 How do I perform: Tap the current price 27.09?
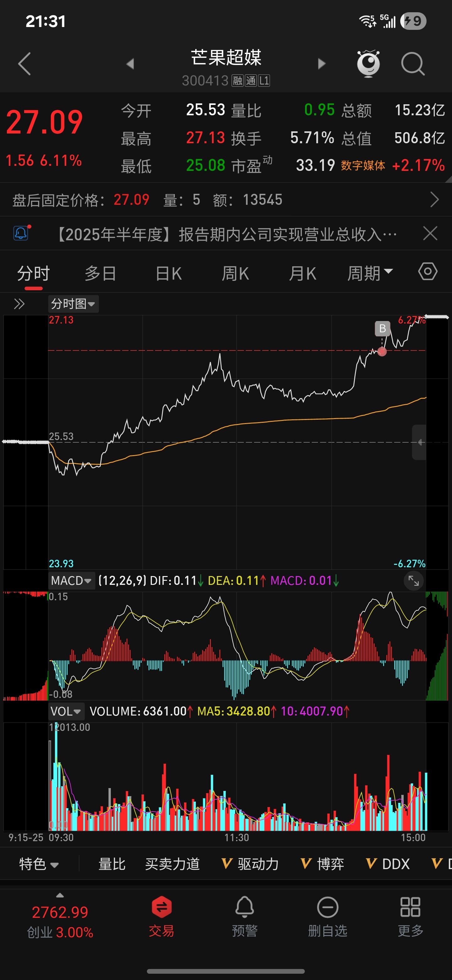tap(45, 122)
